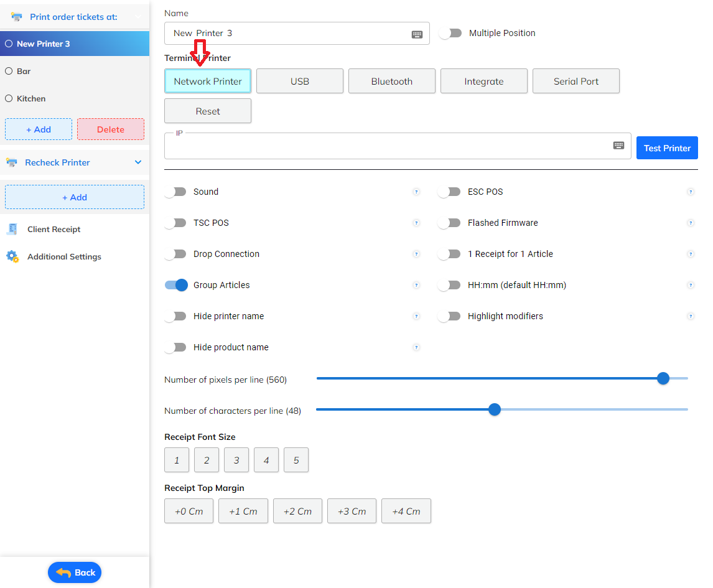713x588 pixels.
Task: Click the Recheck Printer icon
Action: (x=12, y=162)
